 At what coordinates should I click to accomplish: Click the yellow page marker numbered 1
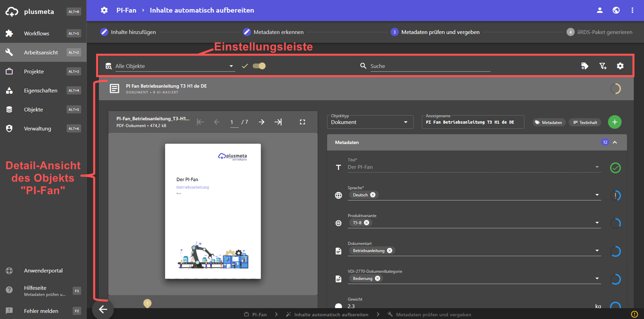click(x=147, y=303)
